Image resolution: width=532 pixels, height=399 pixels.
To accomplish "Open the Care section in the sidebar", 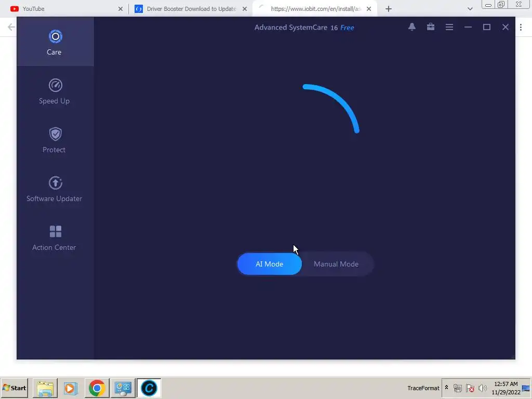I will coord(55,42).
